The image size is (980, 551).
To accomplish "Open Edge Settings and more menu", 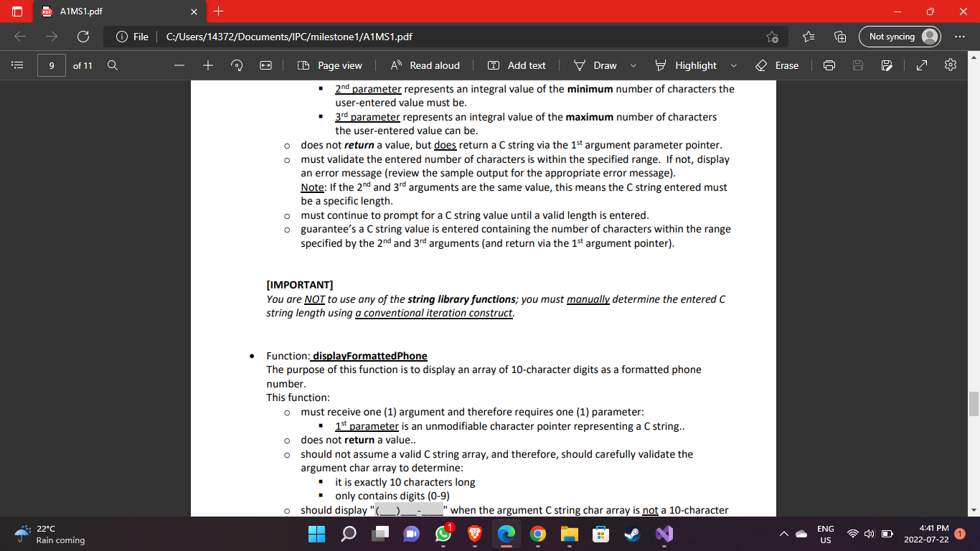I will pyautogui.click(x=960, y=37).
